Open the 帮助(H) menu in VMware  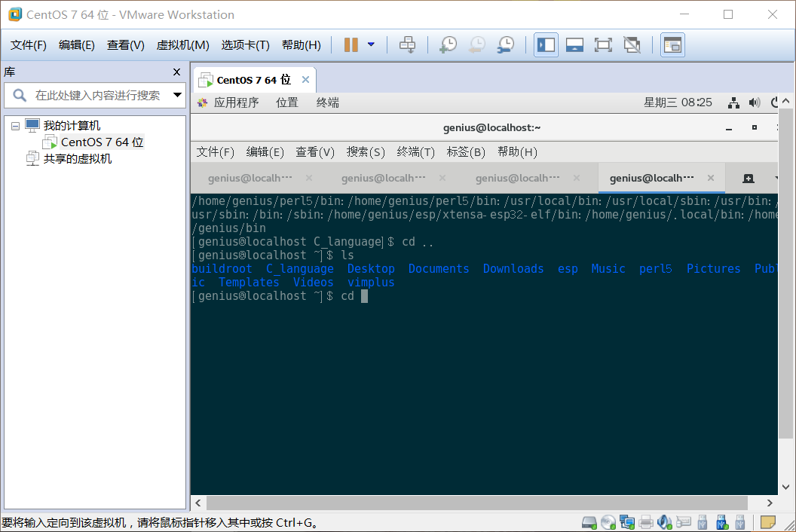pos(301,45)
